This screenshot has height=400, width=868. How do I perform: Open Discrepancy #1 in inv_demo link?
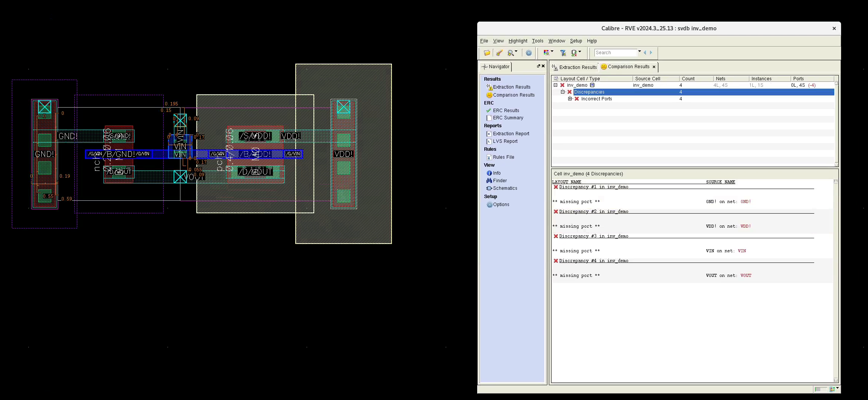[x=594, y=187]
